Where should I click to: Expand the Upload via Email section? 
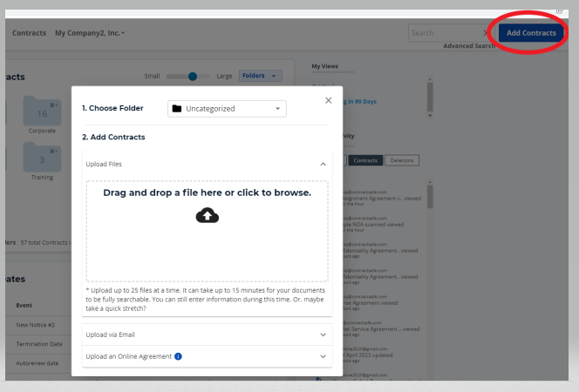click(x=208, y=335)
